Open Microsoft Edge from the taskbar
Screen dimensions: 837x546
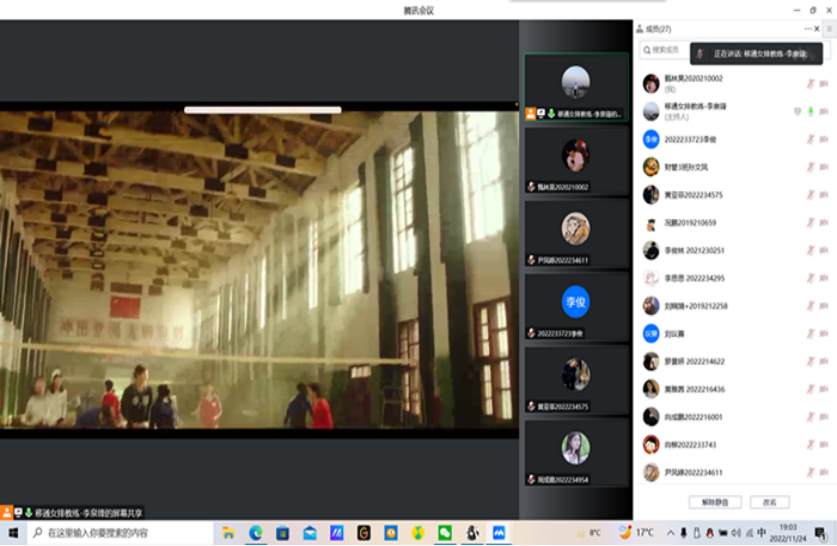(x=256, y=533)
